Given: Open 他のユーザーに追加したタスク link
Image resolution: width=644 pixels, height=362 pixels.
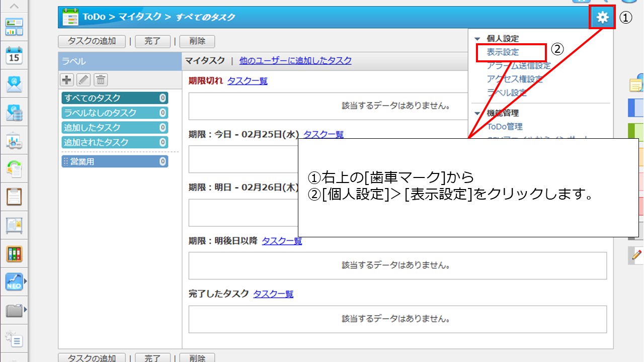Looking at the screenshot, I should pyautogui.click(x=295, y=60).
